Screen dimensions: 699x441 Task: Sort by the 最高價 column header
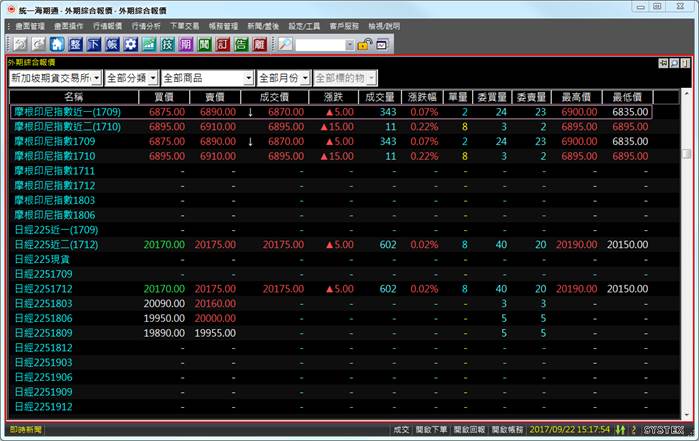(x=576, y=97)
